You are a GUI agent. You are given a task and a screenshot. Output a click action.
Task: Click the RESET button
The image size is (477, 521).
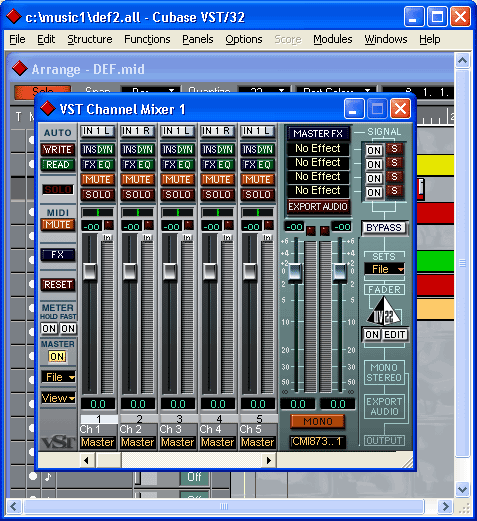coord(58,285)
